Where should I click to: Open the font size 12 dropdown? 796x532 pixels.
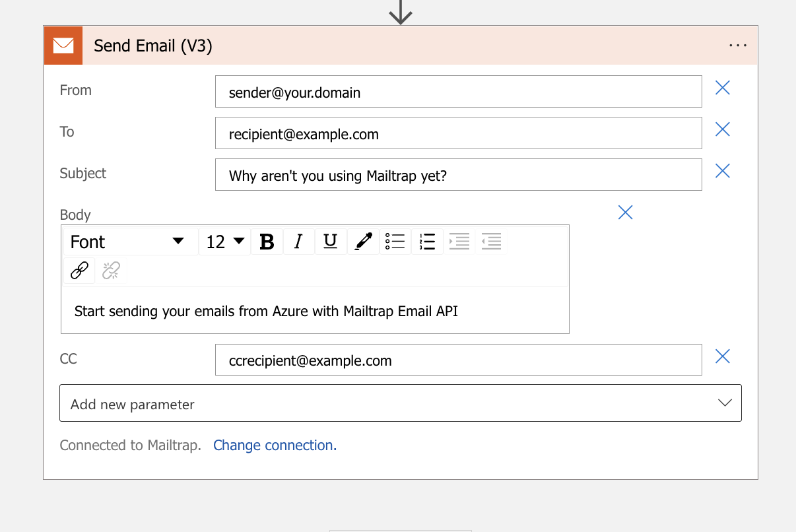(x=224, y=242)
